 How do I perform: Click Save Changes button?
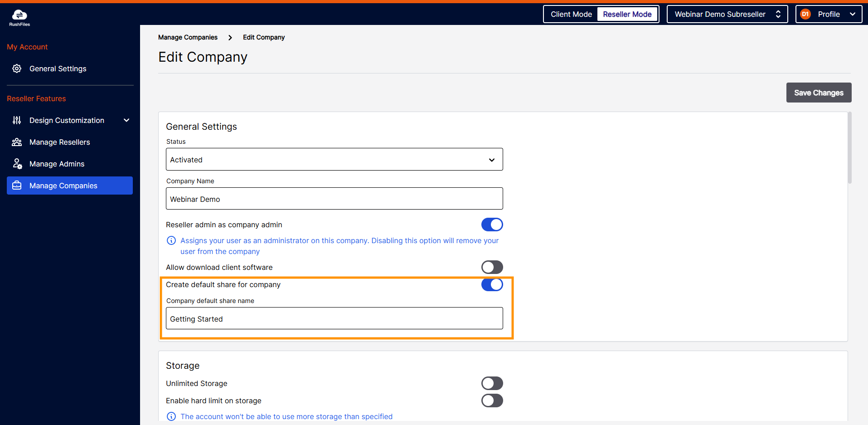click(x=819, y=93)
